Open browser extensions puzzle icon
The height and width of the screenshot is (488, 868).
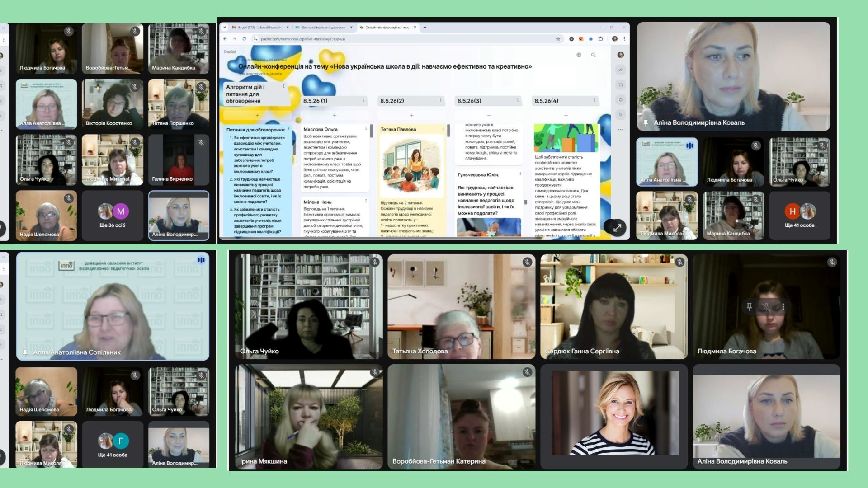pos(600,39)
